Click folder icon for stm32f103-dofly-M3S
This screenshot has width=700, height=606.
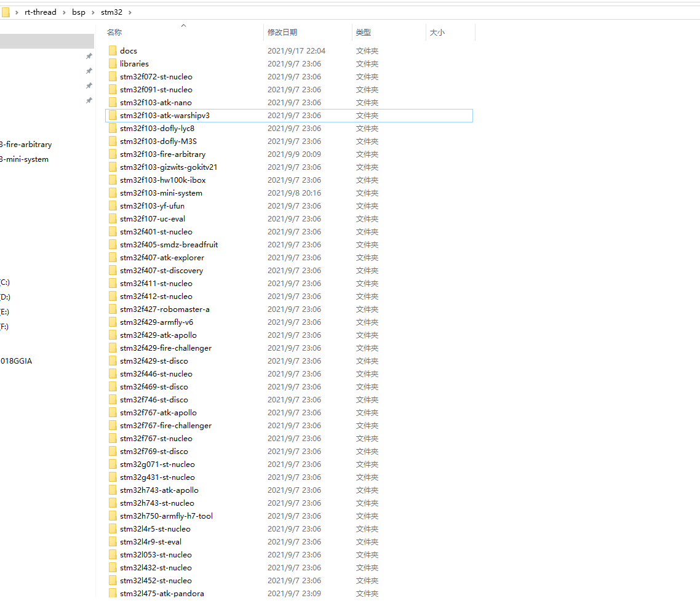click(113, 141)
